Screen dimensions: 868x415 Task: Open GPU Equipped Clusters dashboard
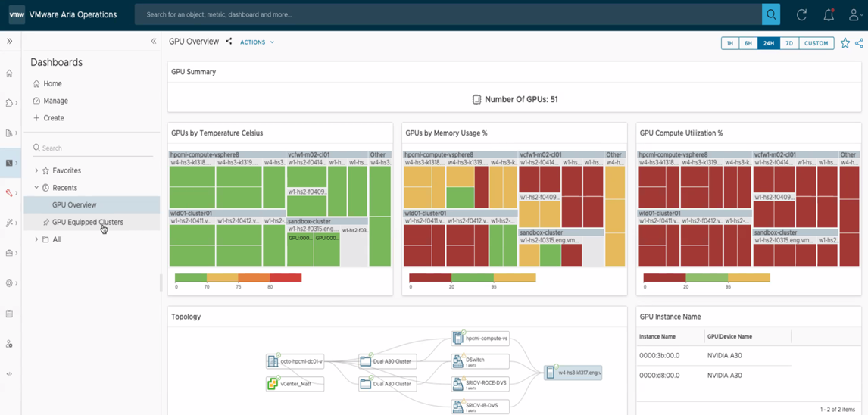tap(87, 222)
